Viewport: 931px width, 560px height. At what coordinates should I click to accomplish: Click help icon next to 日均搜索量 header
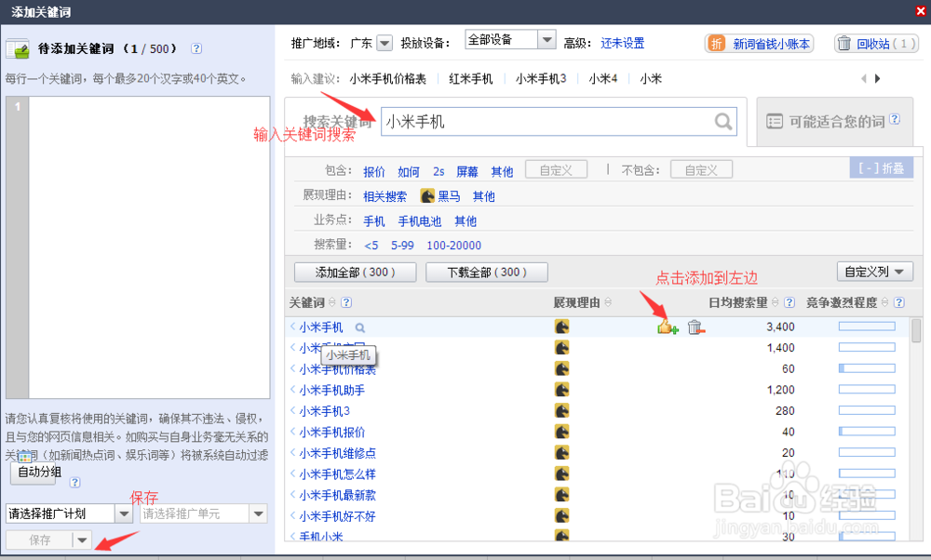point(789,302)
